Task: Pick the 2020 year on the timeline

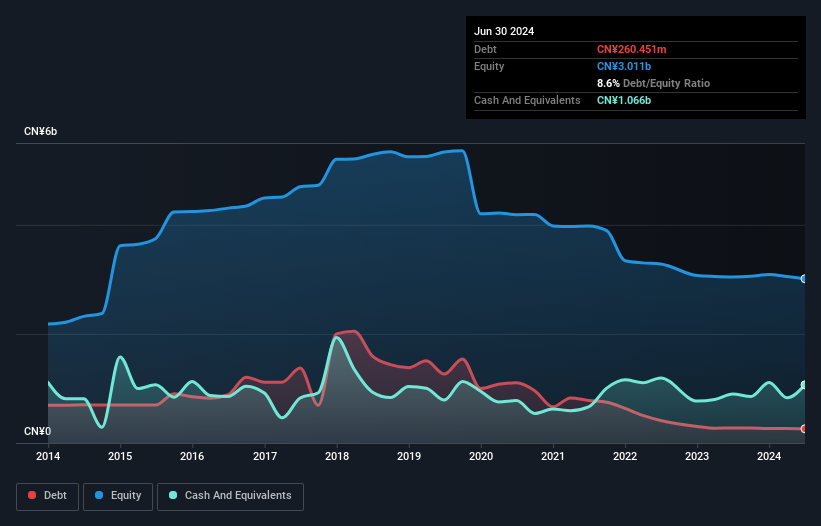Action: click(x=481, y=457)
